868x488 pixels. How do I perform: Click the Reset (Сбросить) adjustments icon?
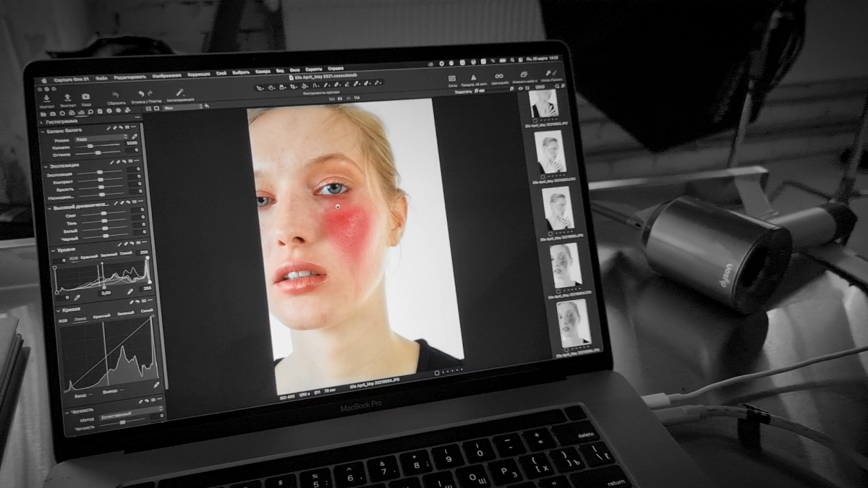click(x=115, y=94)
